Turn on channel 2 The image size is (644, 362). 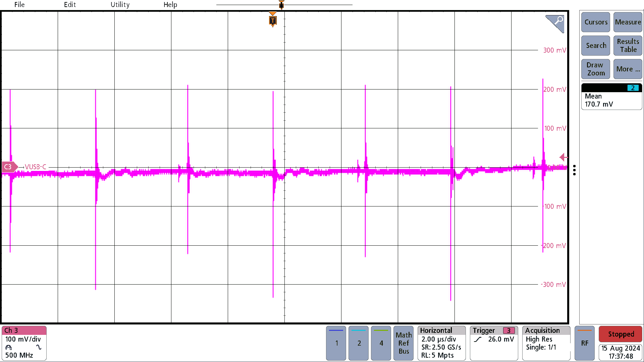point(359,343)
